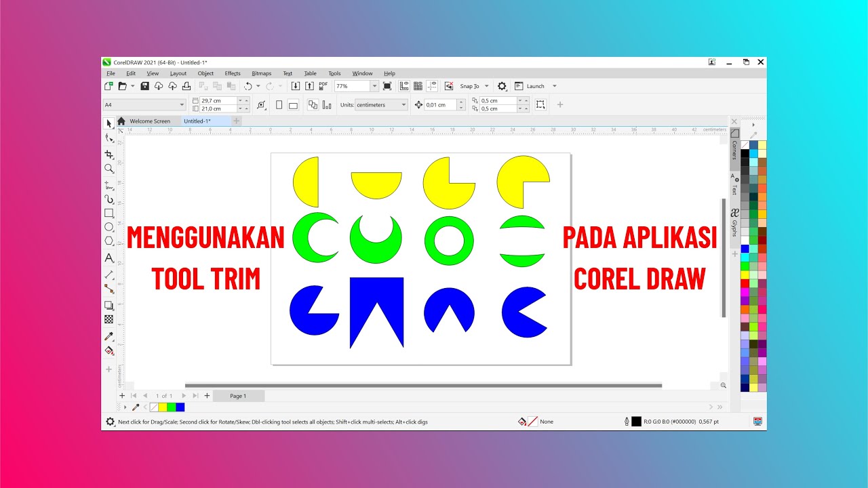Screen dimensions: 868x488
Task: Select the Pick tool
Action: point(108,123)
